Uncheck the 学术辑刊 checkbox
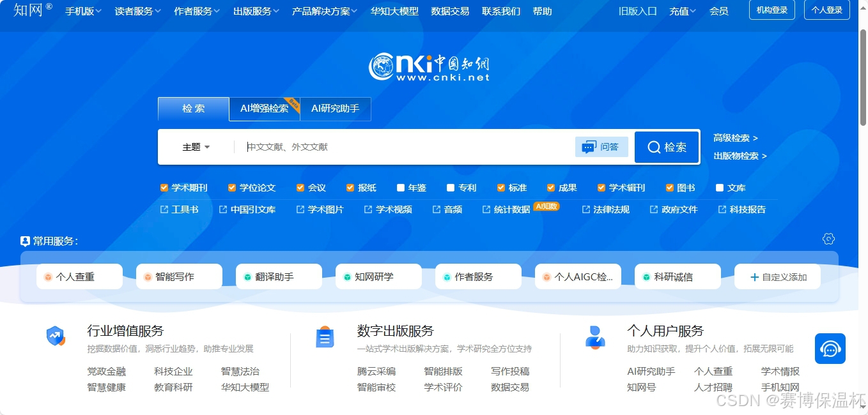Screen dimensions: 868x415 coord(601,188)
